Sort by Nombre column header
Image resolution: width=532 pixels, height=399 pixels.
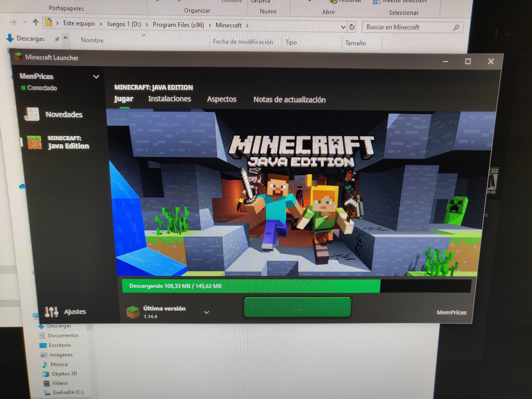click(x=92, y=40)
